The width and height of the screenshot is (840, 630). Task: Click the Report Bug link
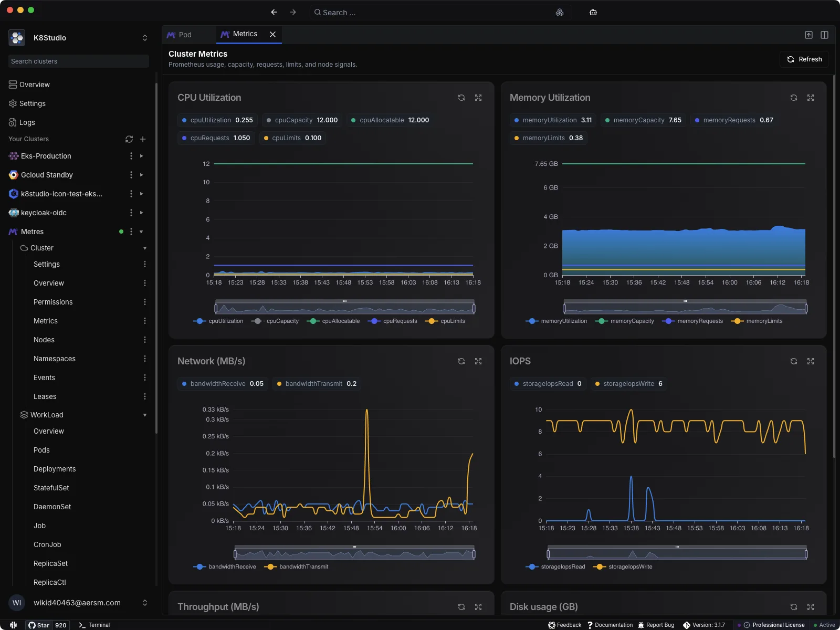[x=656, y=625]
